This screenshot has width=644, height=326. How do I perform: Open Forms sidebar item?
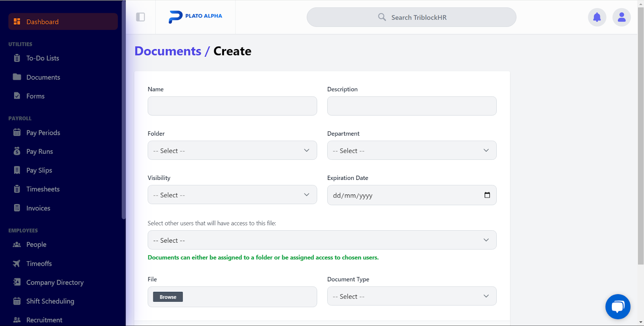pyautogui.click(x=35, y=96)
